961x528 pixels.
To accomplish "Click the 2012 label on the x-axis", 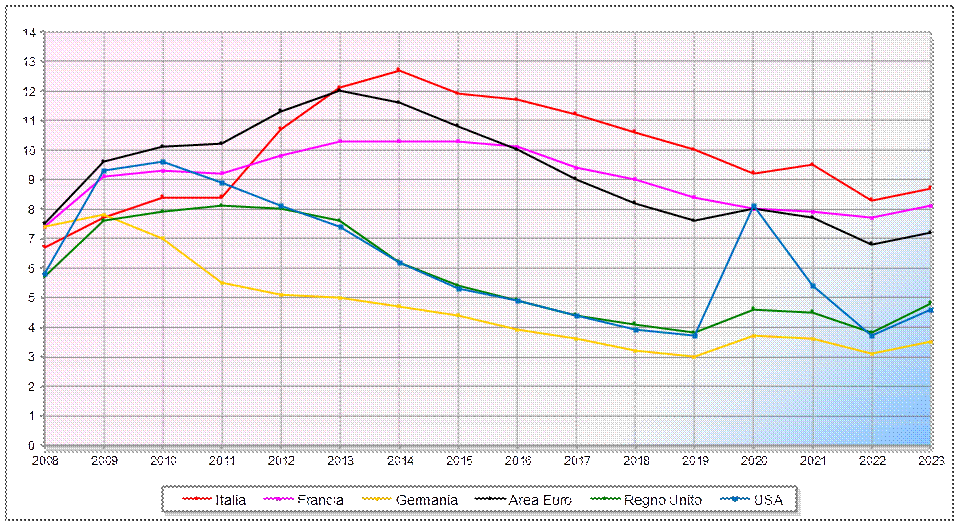I will (x=281, y=460).
